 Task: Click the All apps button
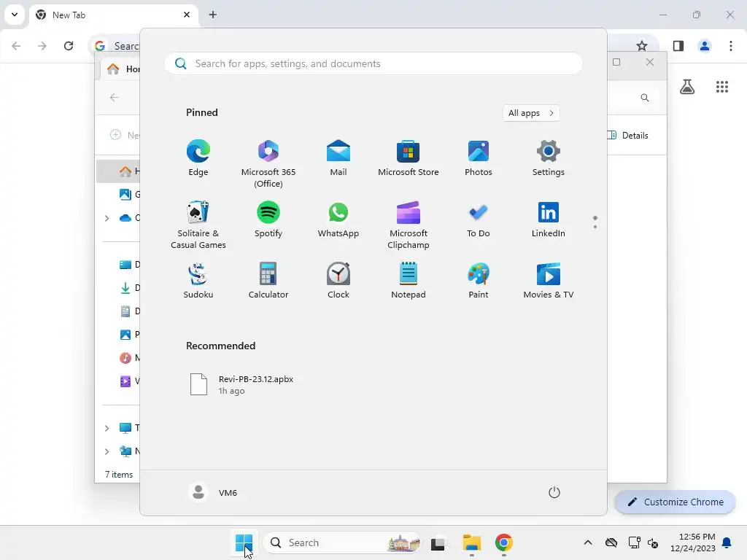(531, 113)
